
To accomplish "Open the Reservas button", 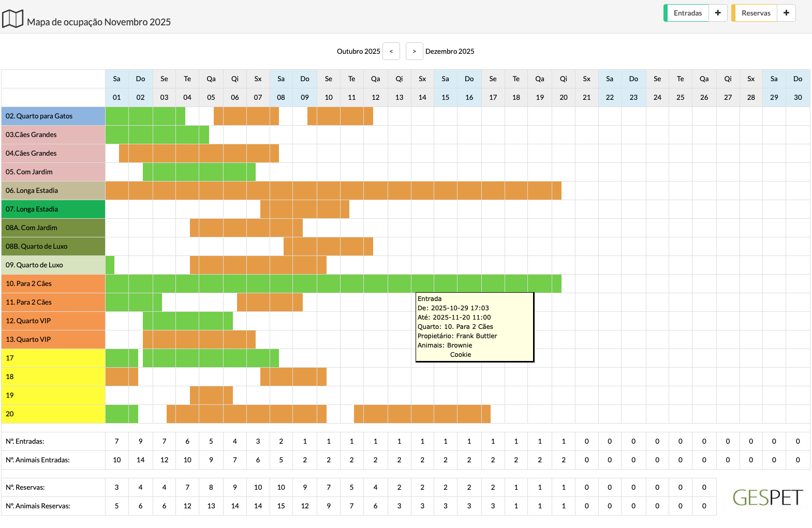I will 756,13.
